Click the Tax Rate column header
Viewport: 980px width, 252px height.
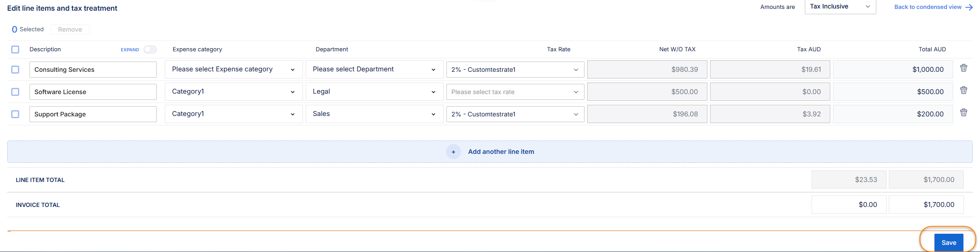click(x=559, y=50)
